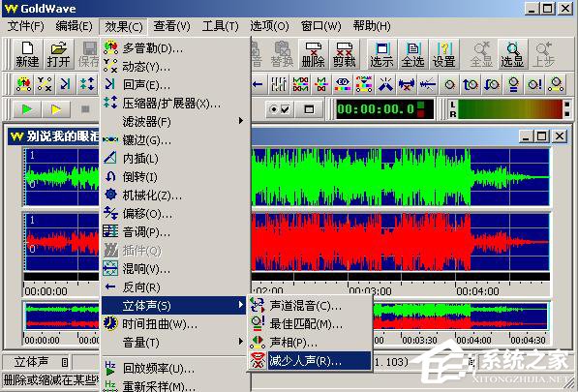Viewport: 578px width, 392px height.
Task: Choose Pan (声相) in Stereo submenu
Action: pos(310,343)
